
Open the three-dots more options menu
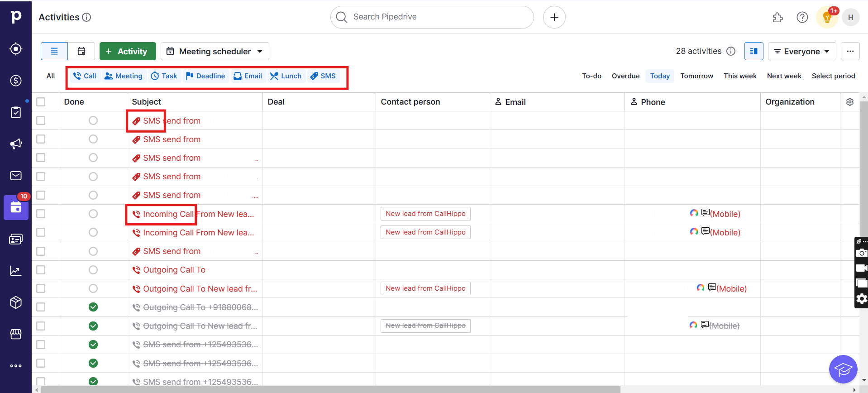[850, 51]
